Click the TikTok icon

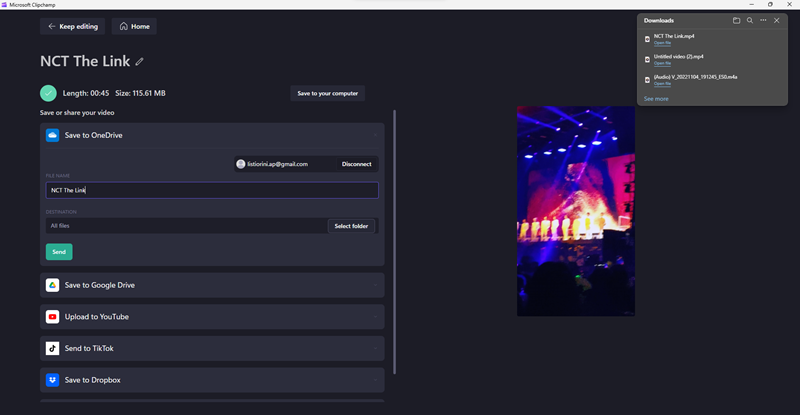(x=53, y=349)
